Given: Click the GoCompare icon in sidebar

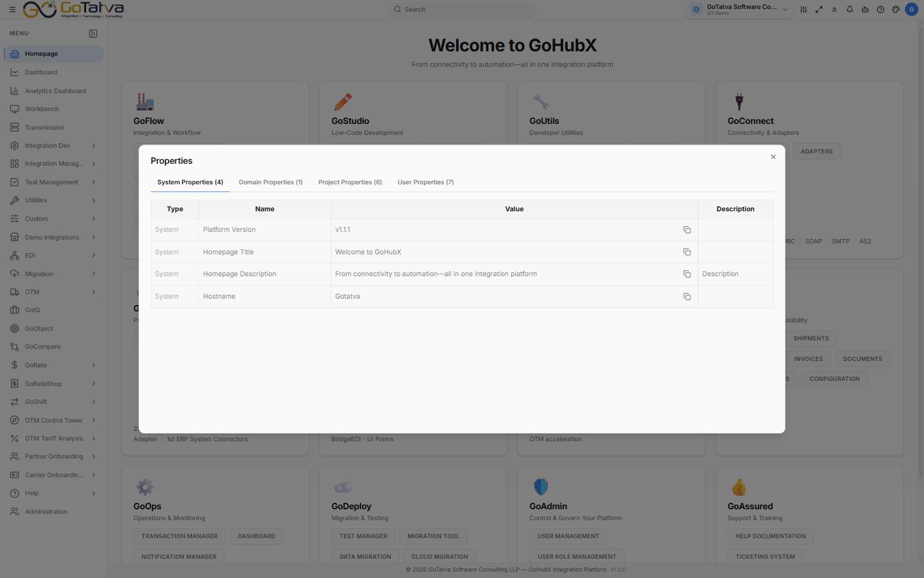Looking at the screenshot, I should (x=15, y=347).
